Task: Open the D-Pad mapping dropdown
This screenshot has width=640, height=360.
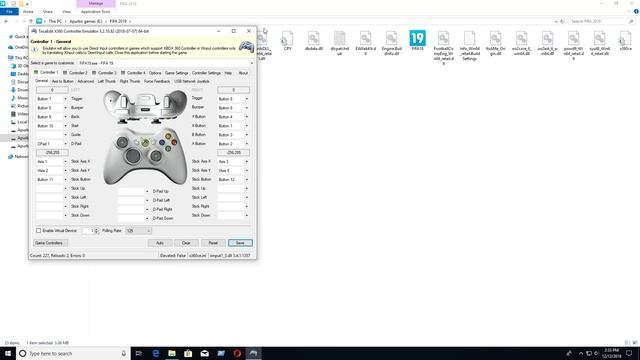Action: [65, 144]
